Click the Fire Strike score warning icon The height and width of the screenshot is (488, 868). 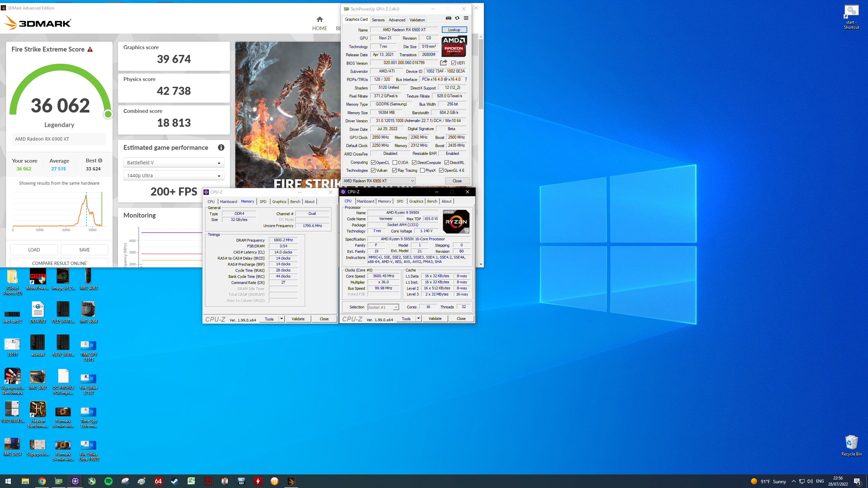pos(90,49)
